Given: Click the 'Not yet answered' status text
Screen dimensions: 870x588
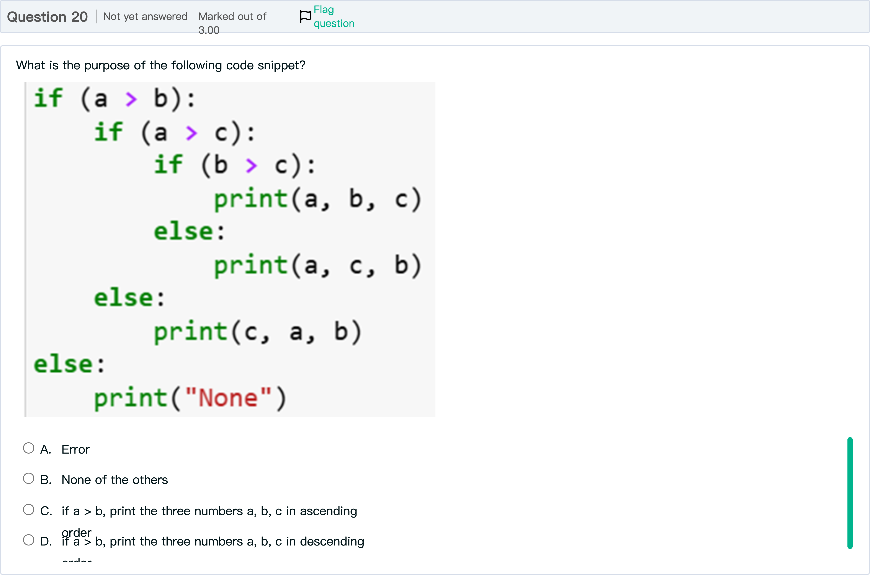Looking at the screenshot, I should (x=145, y=16).
